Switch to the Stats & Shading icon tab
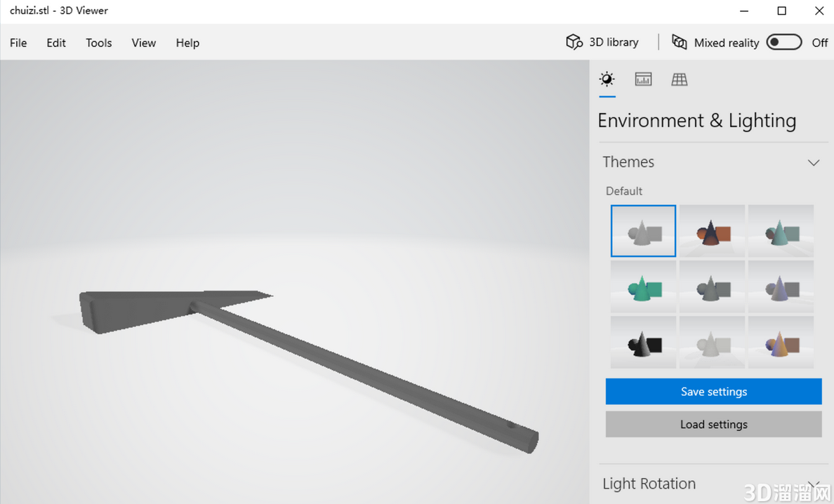 point(643,79)
